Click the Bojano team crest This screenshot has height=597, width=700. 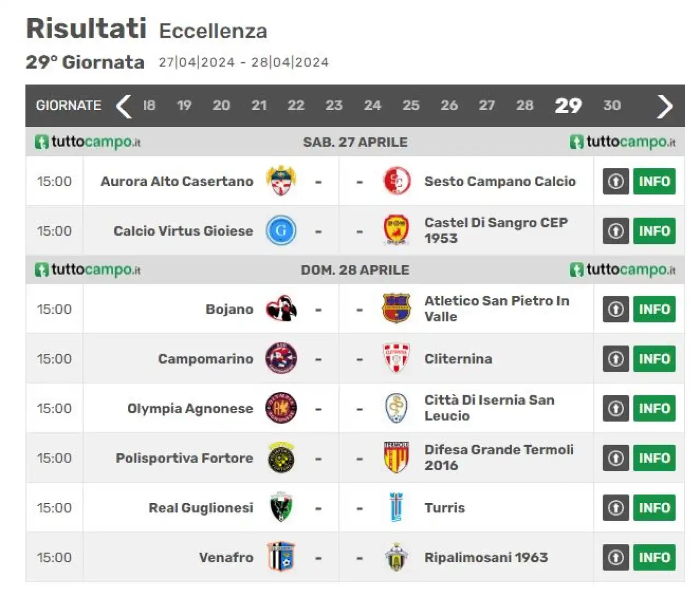(x=281, y=309)
